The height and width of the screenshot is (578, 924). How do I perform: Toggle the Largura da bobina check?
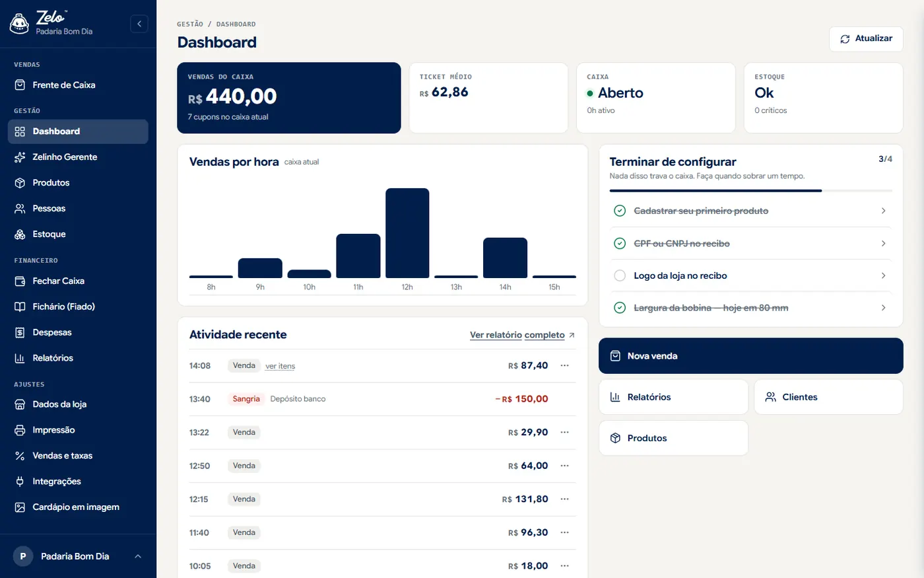(620, 308)
